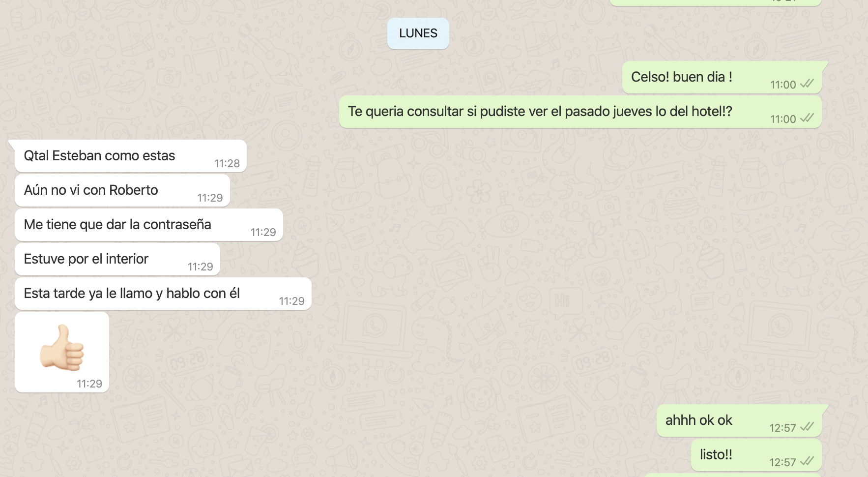Click the 'listo!!' sent message

[x=756, y=455]
